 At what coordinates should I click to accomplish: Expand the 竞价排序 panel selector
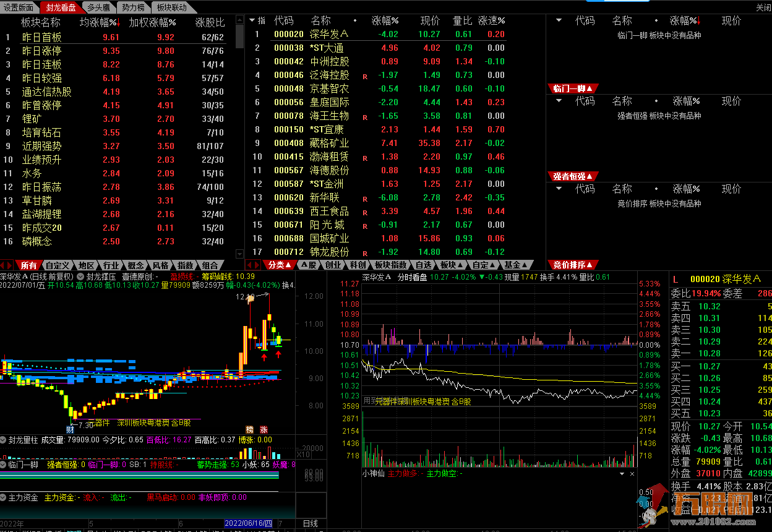[573, 265]
